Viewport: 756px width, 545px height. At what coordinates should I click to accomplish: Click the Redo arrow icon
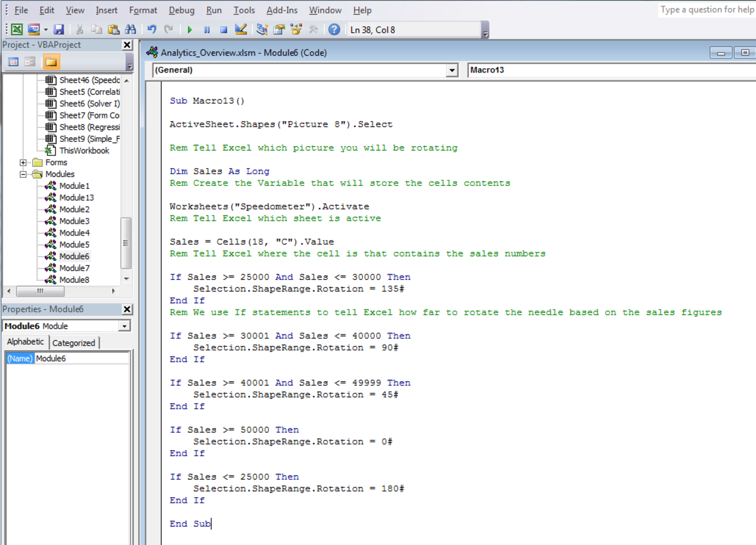[168, 30]
